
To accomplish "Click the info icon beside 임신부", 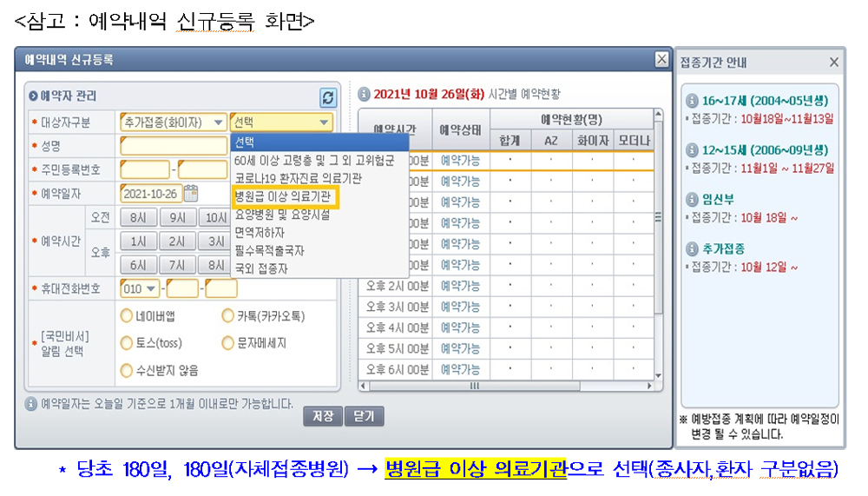I will (692, 200).
